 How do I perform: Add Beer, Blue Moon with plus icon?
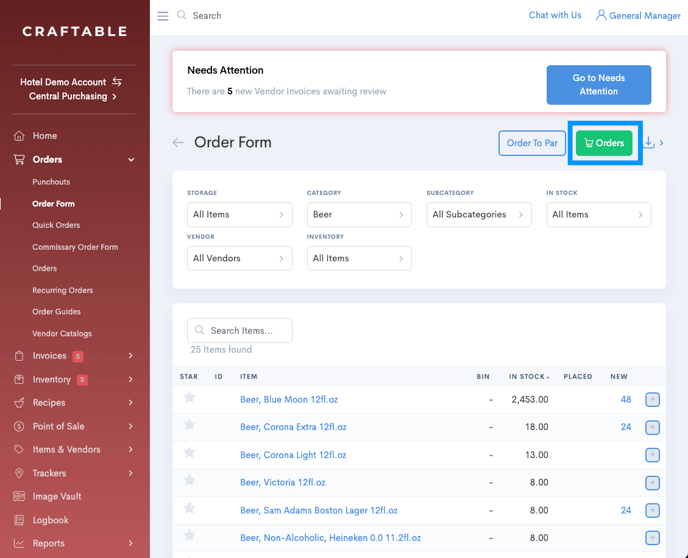(652, 400)
